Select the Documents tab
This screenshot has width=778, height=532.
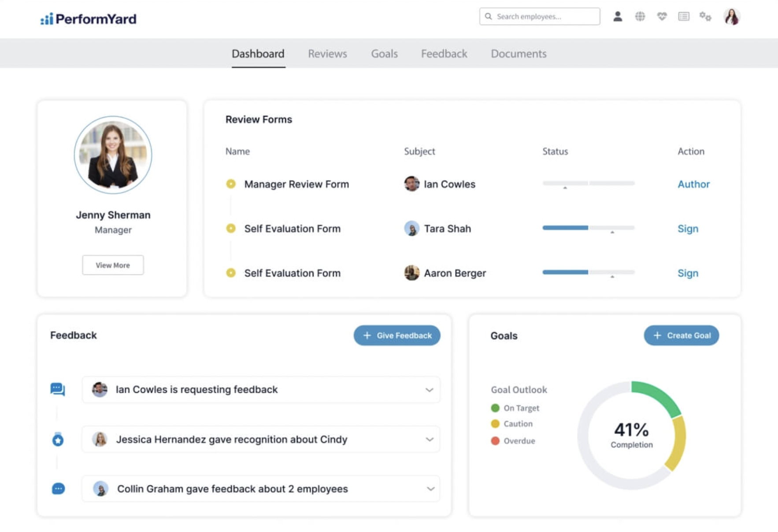pyautogui.click(x=519, y=54)
